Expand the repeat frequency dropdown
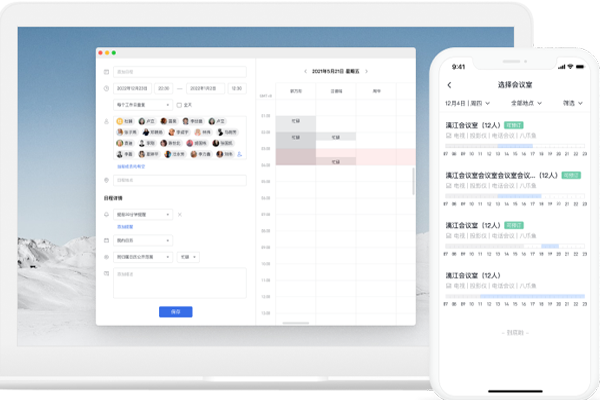Image resolution: width=600 pixels, height=400 pixels. tap(143, 105)
